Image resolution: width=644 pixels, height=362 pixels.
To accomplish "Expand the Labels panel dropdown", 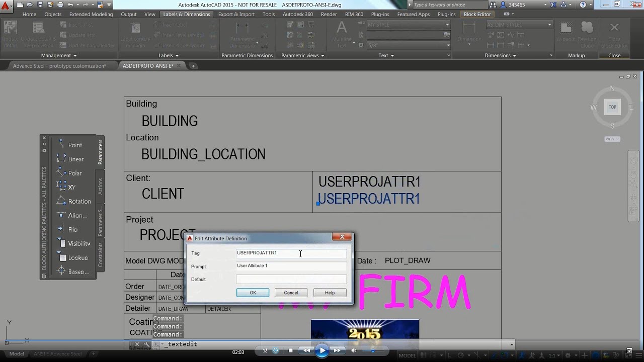I will (x=169, y=55).
